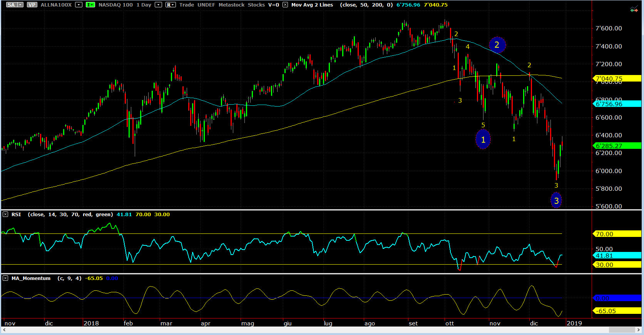Expand the 1 Day timeframe dropdown
This screenshot has width=644, height=335.
point(158,5)
